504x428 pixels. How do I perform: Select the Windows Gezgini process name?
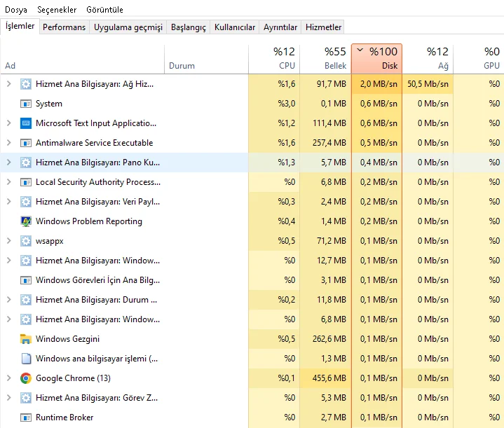click(x=67, y=339)
